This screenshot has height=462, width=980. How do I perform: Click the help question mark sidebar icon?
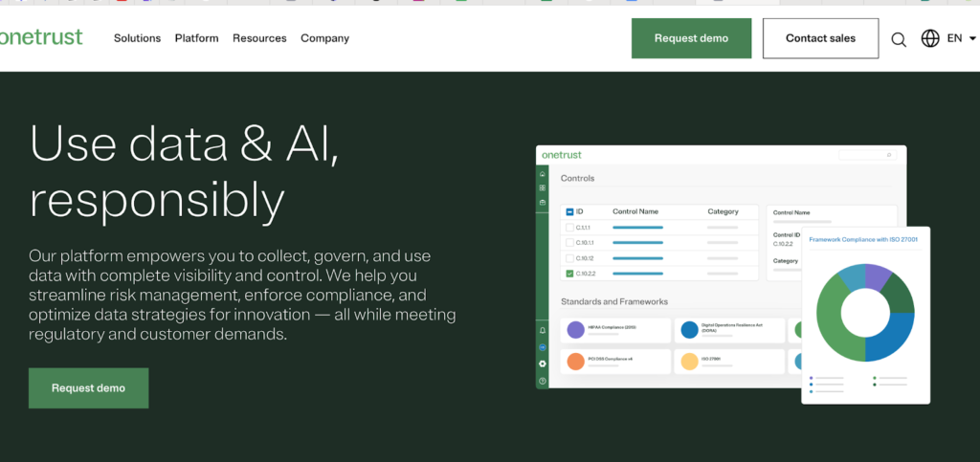(543, 381)
